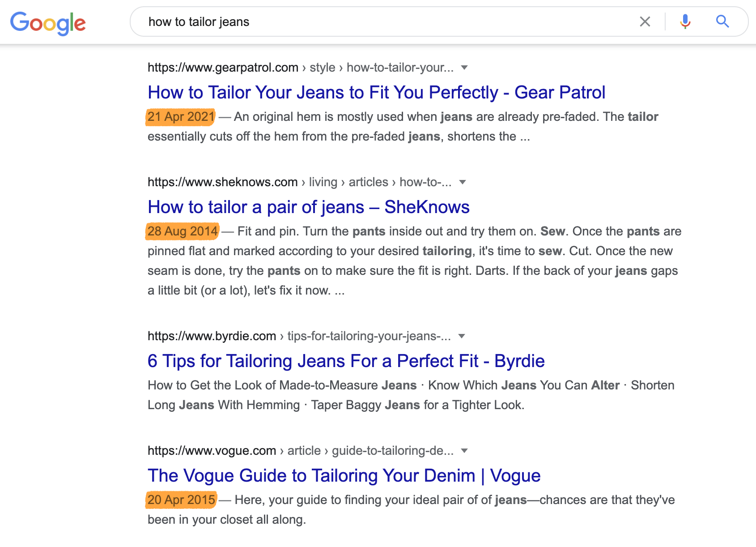Expand the sheknows.com result options arrow

coord(463,182)
